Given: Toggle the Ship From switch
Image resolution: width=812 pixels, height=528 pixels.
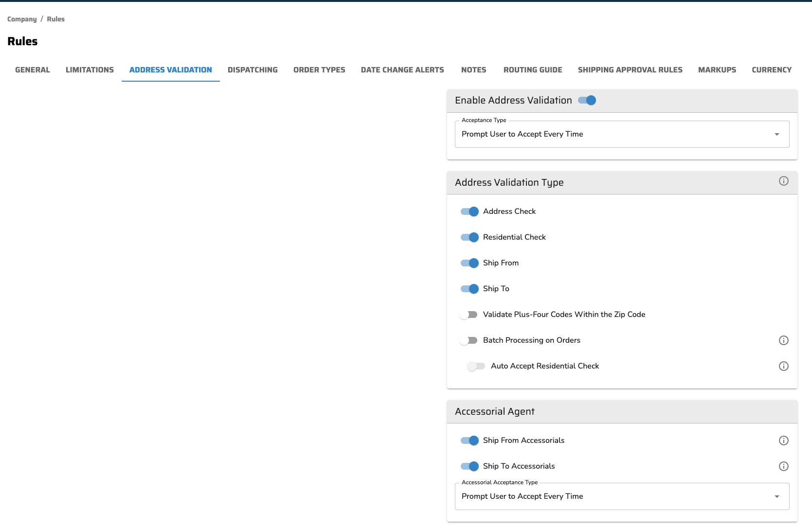Looking at the screenshot, I should (x=469, y=263).
